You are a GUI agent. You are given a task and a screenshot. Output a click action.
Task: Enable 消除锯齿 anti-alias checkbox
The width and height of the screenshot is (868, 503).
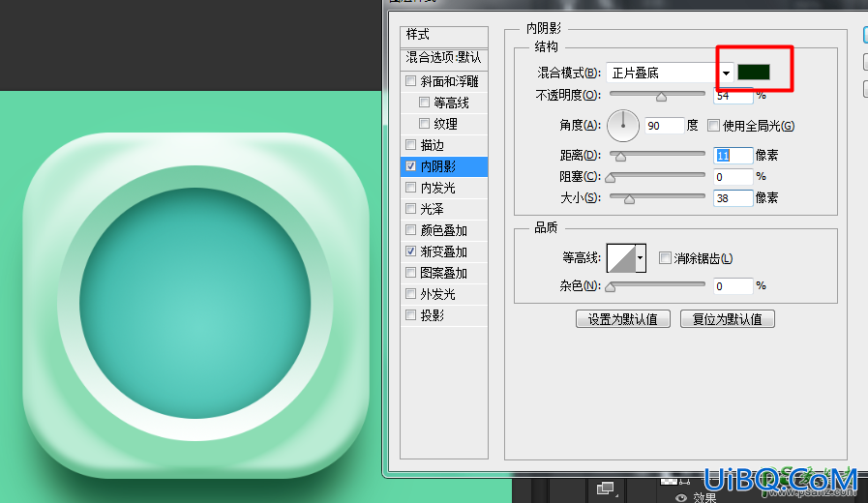coord(665,258)
